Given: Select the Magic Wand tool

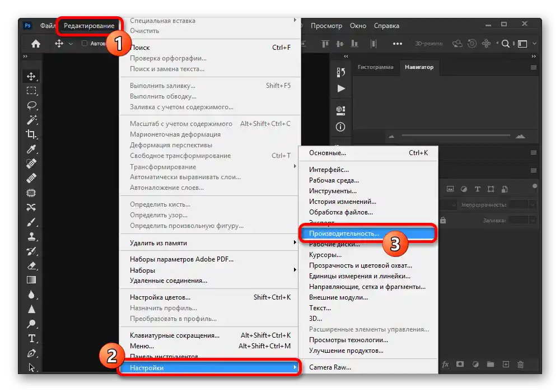Looking at the screenshot, I should pyautogui.click(x=31, y=120).
